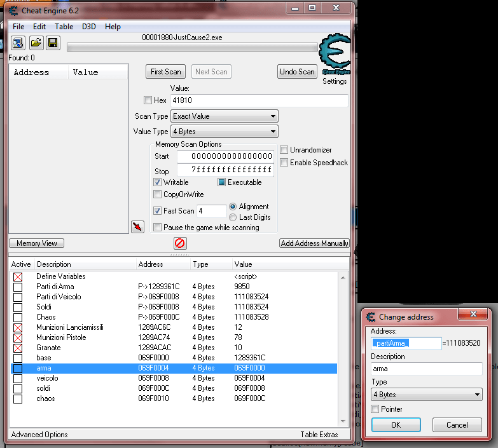Viewport: 498px width, 448px height.
Task: Select the Chaos pointer row
Action: point(174,317)
